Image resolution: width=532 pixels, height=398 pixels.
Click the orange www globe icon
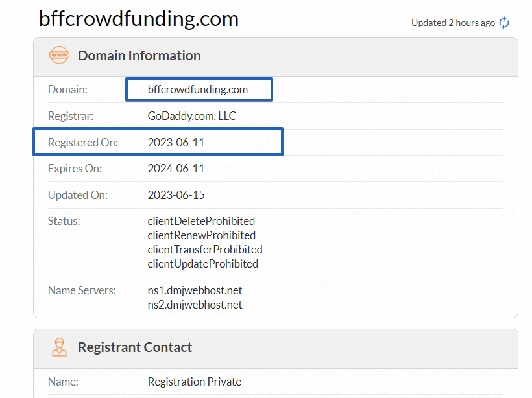tap(60, 55)
